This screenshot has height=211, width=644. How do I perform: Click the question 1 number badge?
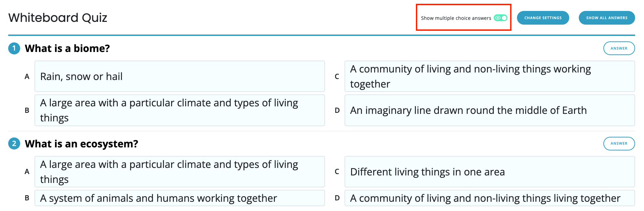point(14,48)
